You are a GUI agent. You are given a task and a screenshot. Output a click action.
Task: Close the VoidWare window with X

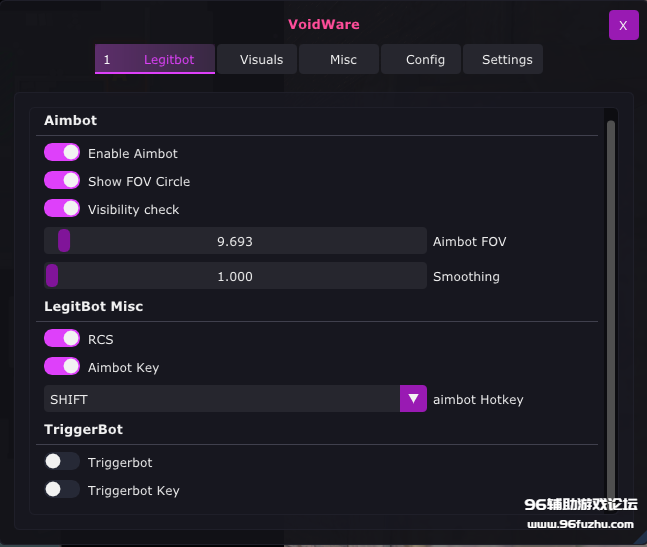click(x=623, y=26)
